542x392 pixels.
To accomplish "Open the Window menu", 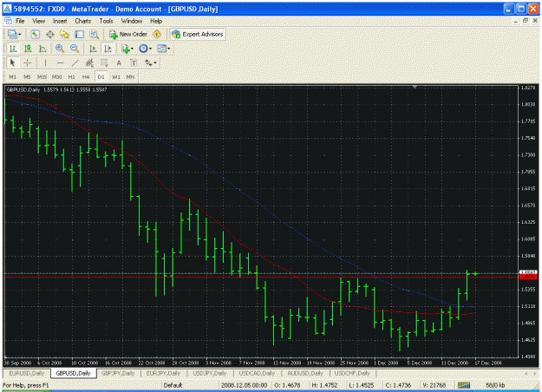I will point(132,21).
